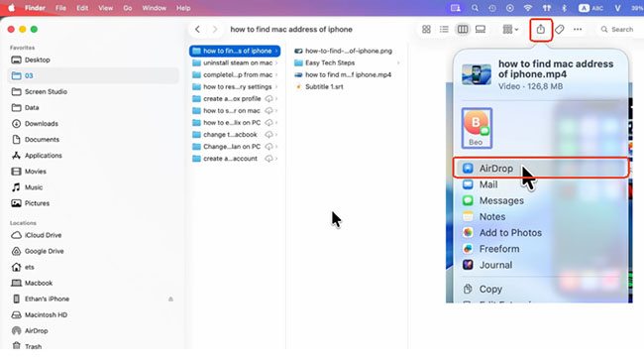
Task: Switch to column view
Action: coord(463,30)
